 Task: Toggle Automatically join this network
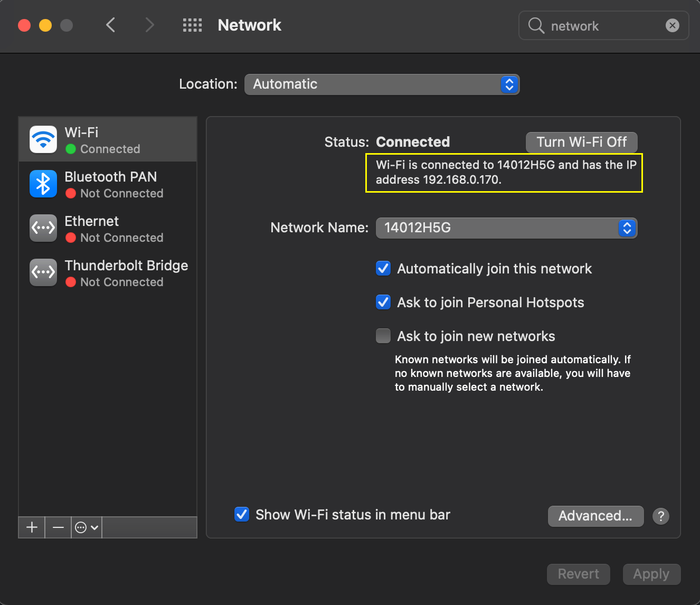[383, 268]
